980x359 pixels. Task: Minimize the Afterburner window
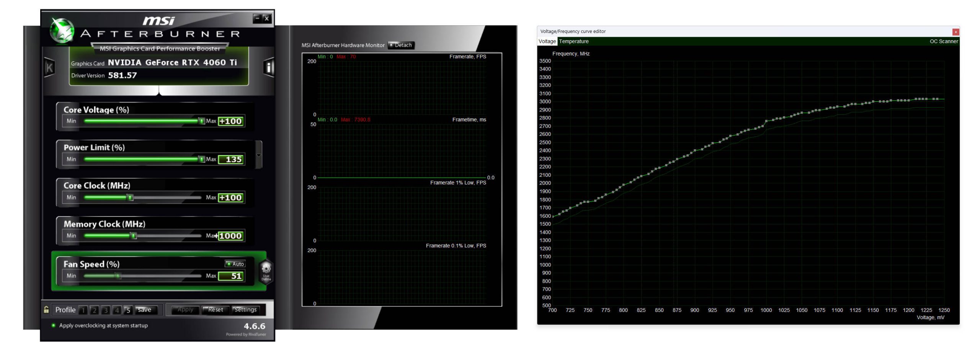point(258,18)
